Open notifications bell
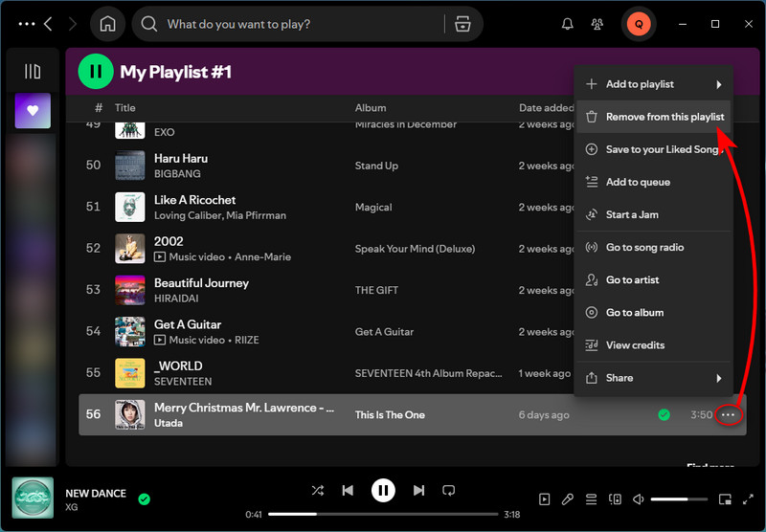The height and width of the screenshot is (532, 766). point(567,24)
